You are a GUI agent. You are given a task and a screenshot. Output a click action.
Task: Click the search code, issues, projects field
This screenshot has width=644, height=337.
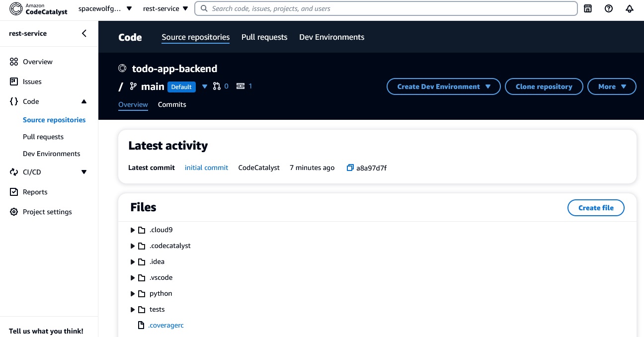[386, 8]
